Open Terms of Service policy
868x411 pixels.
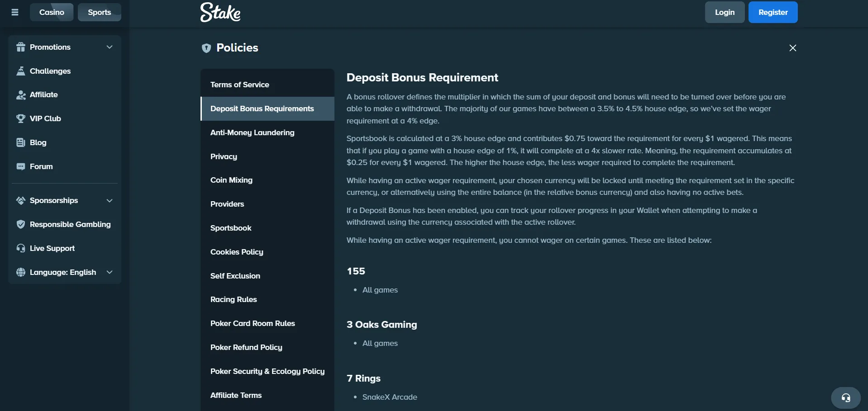[267, 85]
